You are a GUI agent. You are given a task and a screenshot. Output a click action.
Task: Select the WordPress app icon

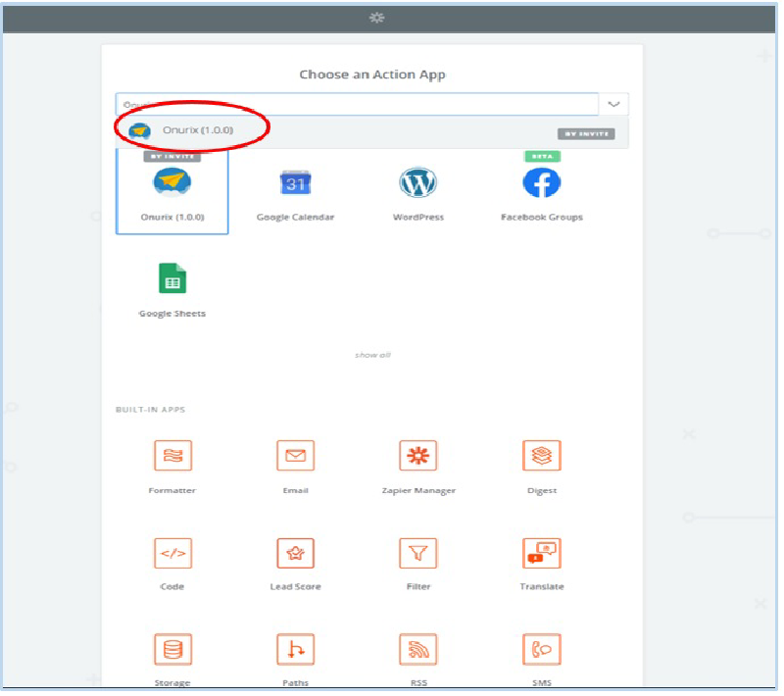tap(418, 182)
